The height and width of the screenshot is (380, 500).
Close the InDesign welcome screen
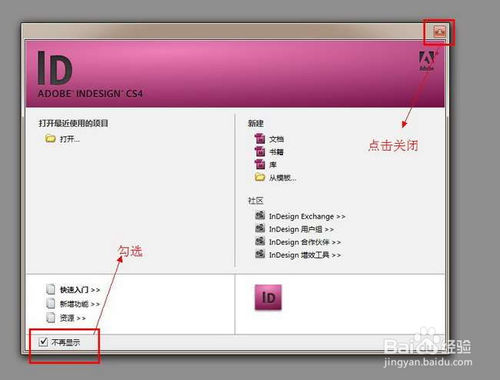(439, 32)
